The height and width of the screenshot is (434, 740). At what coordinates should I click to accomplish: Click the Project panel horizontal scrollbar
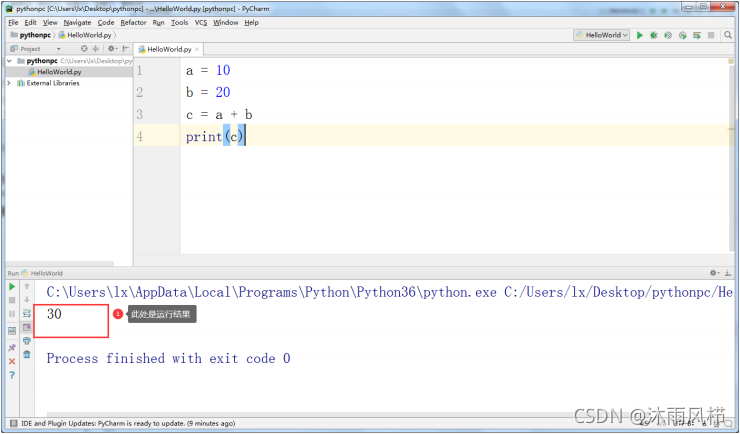[x=59, y=263]
